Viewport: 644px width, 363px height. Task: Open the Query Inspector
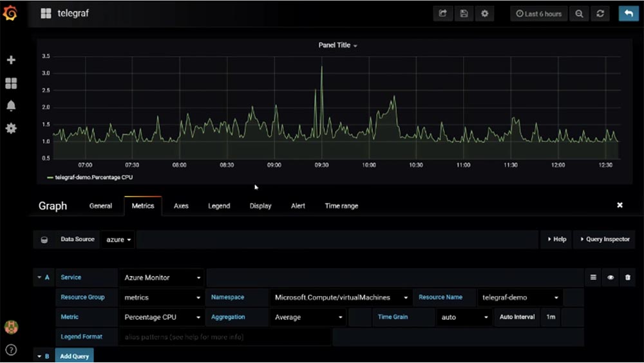605,239
